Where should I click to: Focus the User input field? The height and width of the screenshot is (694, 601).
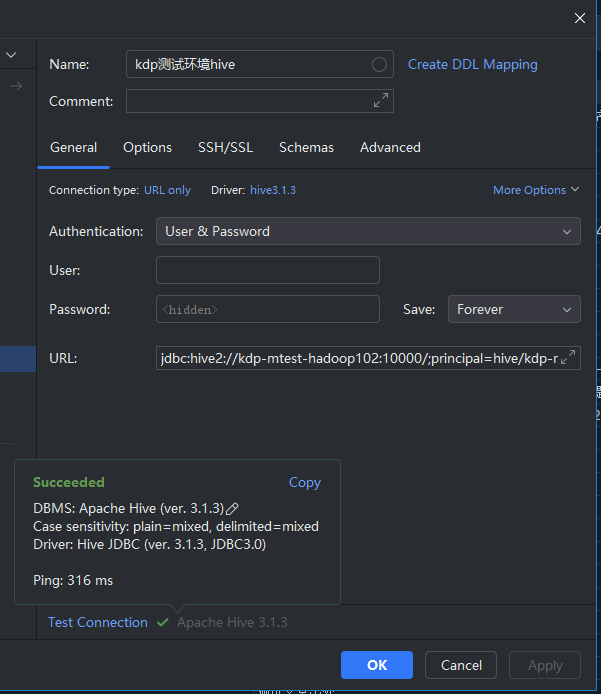[268, 270]
